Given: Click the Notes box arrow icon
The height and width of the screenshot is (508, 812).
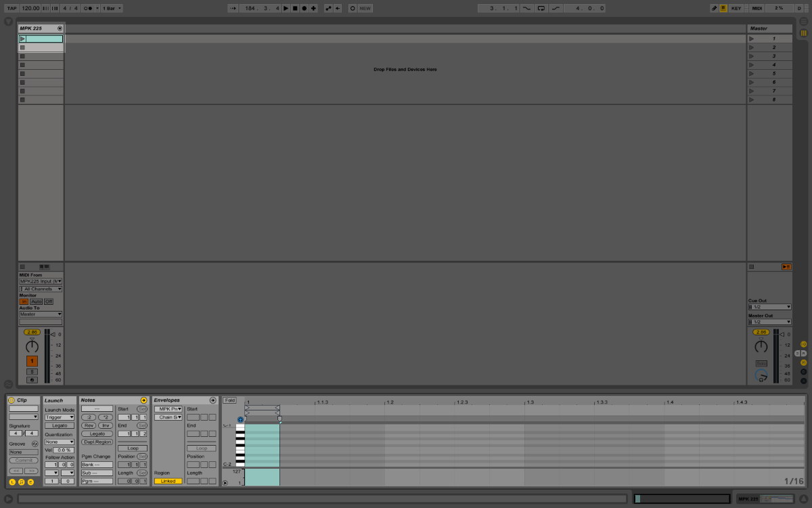Looking at the screenshot, I should coord(143,400).
